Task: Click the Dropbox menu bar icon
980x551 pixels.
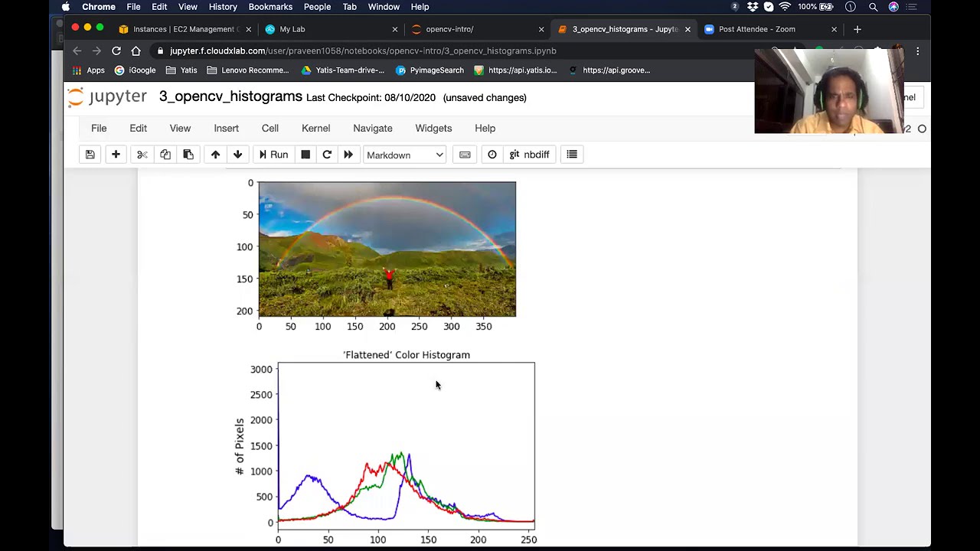Action: [753, 7]
